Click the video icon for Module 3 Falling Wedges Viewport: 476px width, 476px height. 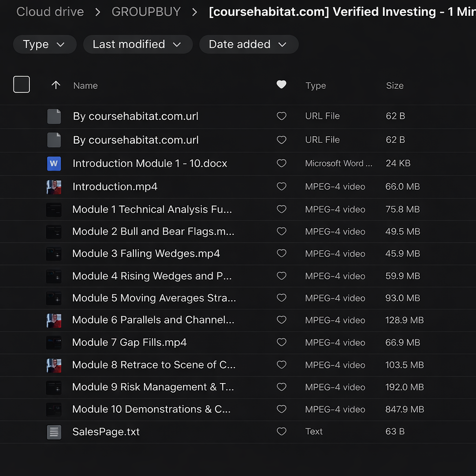[54, 254]
